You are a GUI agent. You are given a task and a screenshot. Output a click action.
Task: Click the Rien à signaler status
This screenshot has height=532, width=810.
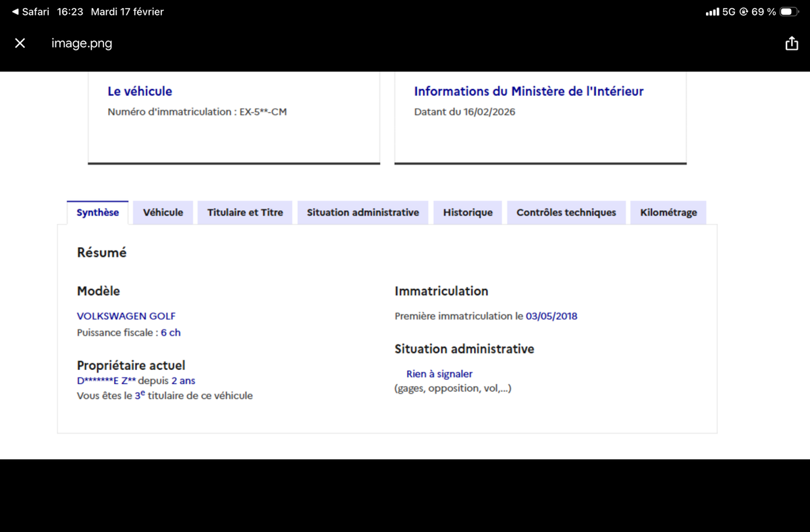coord(439,374)
